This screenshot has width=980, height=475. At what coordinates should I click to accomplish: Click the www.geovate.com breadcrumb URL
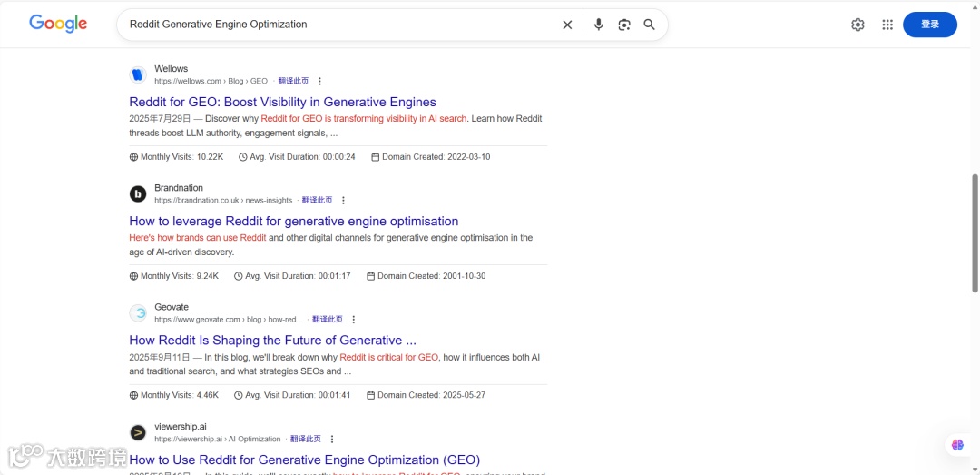(x=229, y=319)
